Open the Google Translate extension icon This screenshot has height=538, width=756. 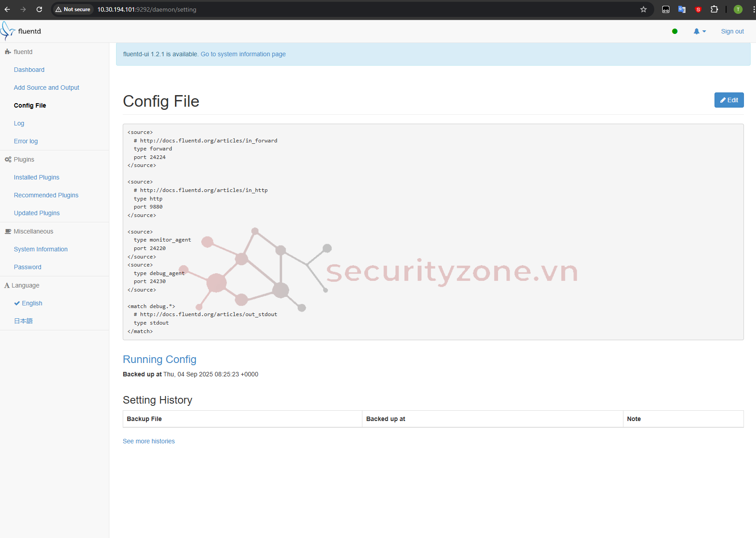point(682,9)
